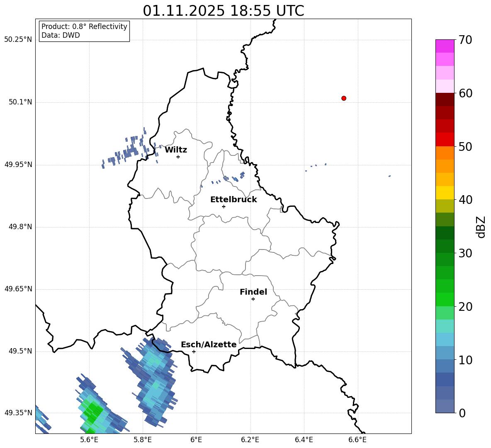Click the 6.2°E longitude label
This screenshot has width=491, height=448.
(250, 440)
